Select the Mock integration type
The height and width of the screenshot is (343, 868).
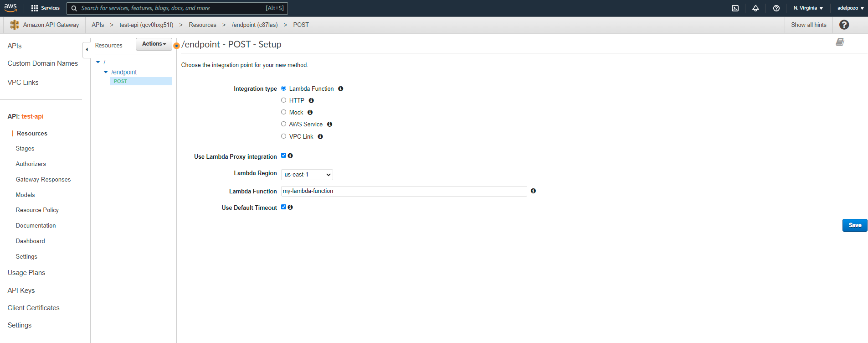(x=283, y=112)
